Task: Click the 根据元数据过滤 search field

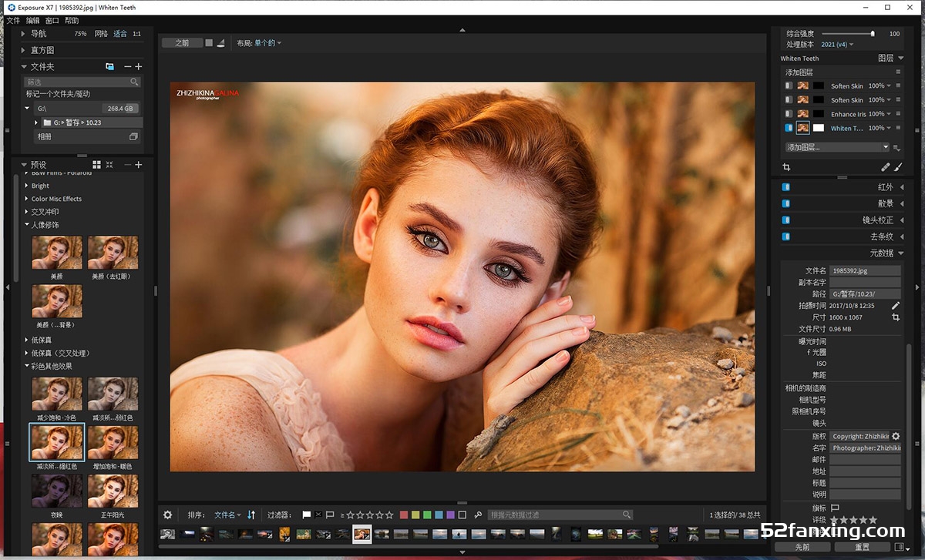Action: pos(561,515)
